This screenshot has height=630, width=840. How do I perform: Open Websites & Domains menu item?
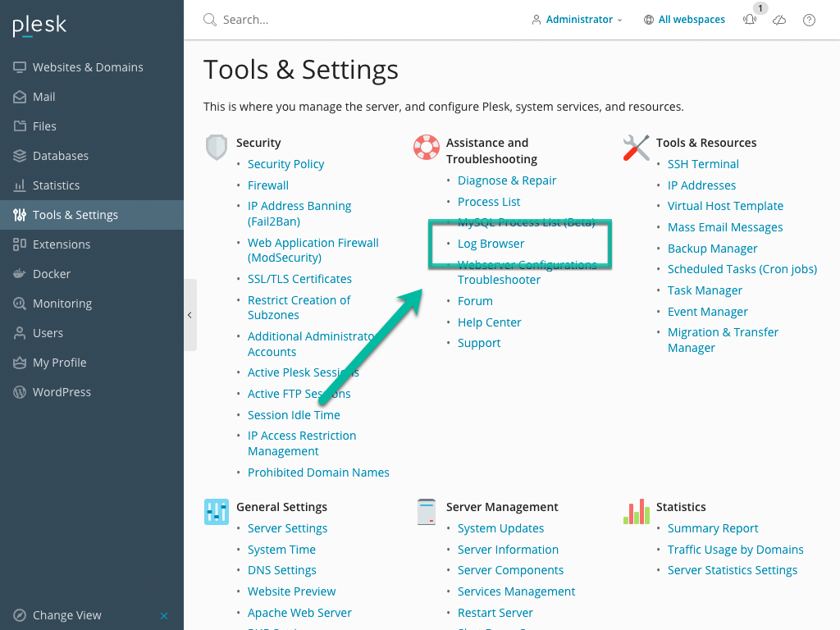click(92, 67)
